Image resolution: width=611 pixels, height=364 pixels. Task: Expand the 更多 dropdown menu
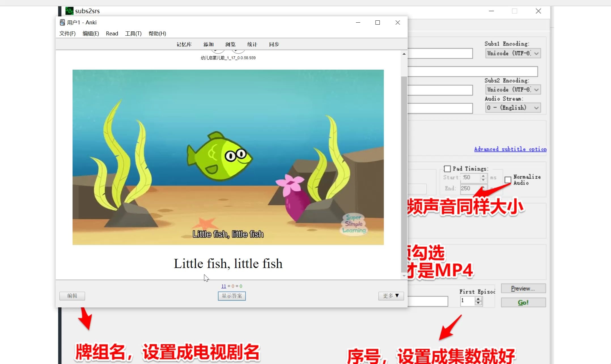(x=391, y=296)
